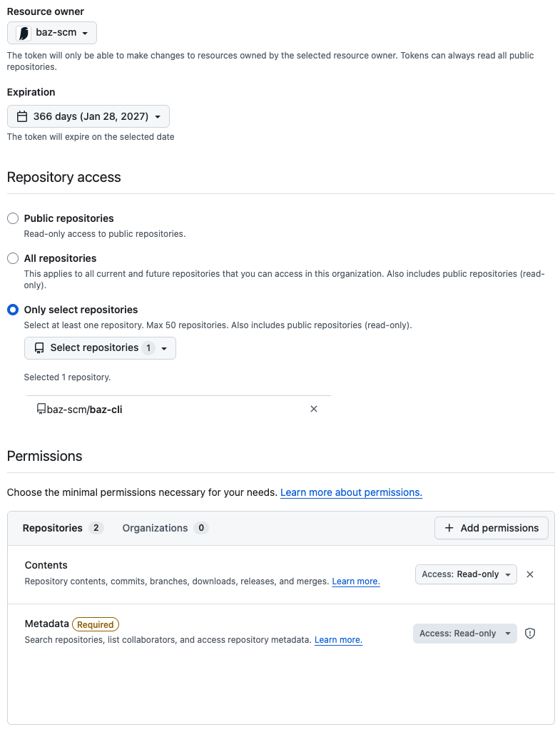Screen dimensions: 560x732
Task: Open Contents Access: Read-only dropdown
Action: [466, 574]
